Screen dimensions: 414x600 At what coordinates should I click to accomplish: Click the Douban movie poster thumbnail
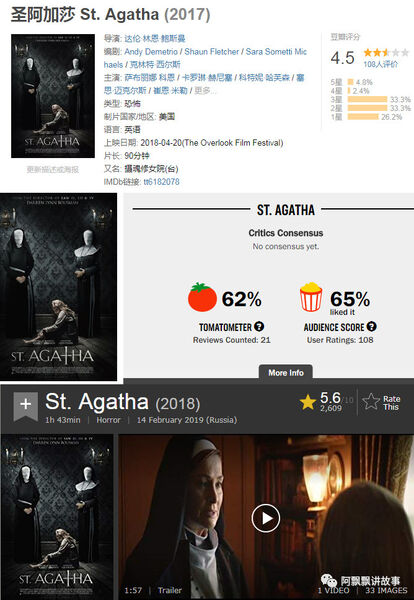(x=53, y=96)
